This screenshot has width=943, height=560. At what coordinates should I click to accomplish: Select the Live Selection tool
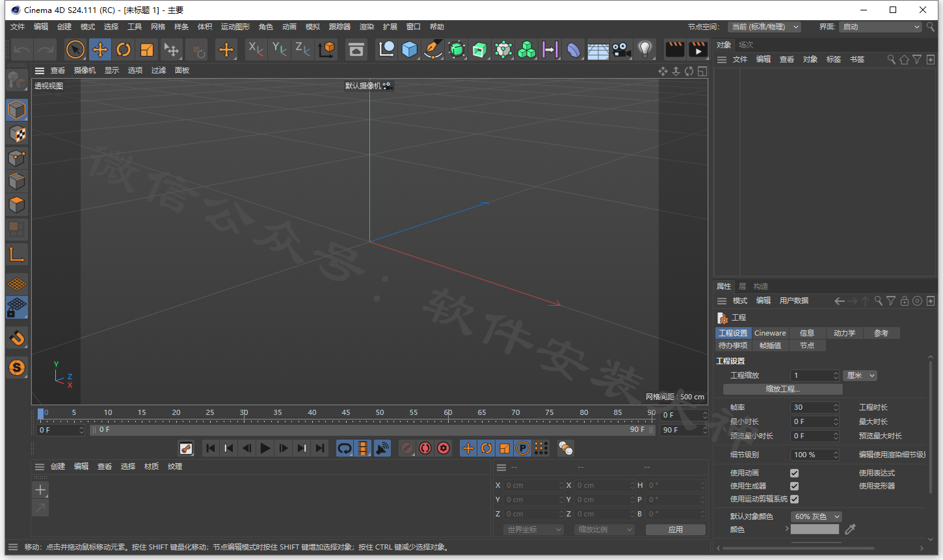tap(75, 49)
